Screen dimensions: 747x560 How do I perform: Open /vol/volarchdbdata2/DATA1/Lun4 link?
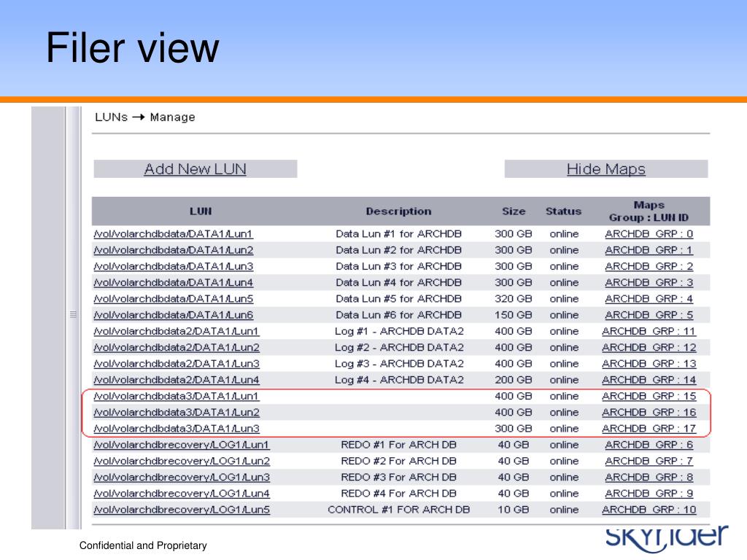177,379
